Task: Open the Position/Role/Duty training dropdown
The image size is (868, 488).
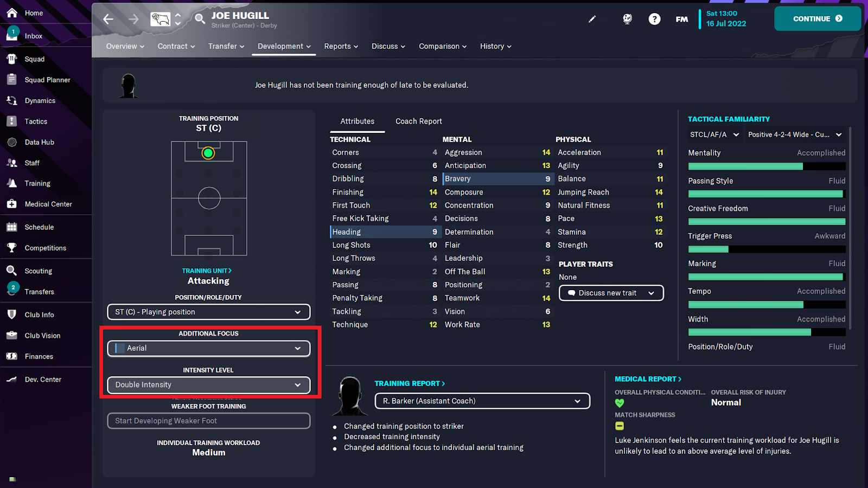Action: [209, 312]
